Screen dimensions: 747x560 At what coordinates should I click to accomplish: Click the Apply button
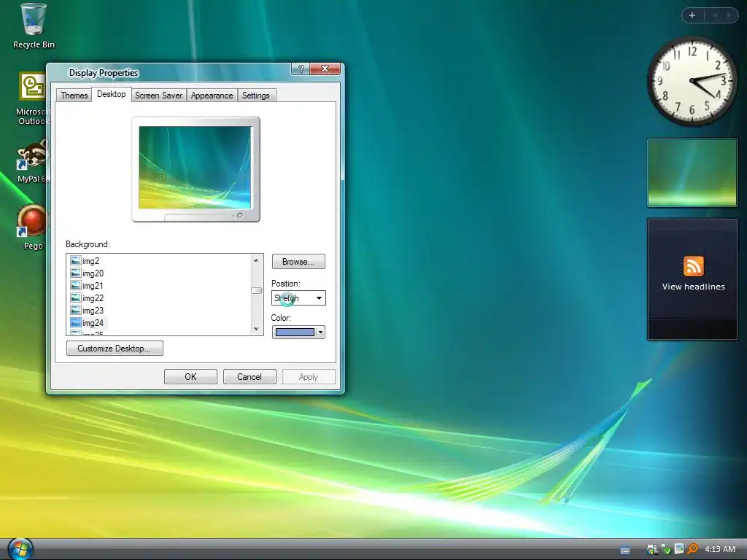(309, 377)
